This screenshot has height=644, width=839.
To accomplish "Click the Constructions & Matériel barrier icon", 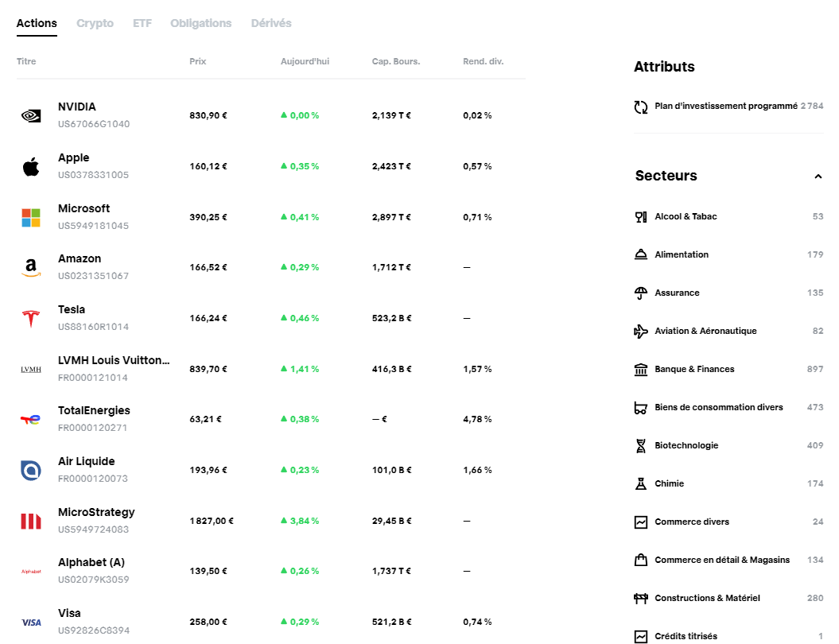I will tap(640, 598).
